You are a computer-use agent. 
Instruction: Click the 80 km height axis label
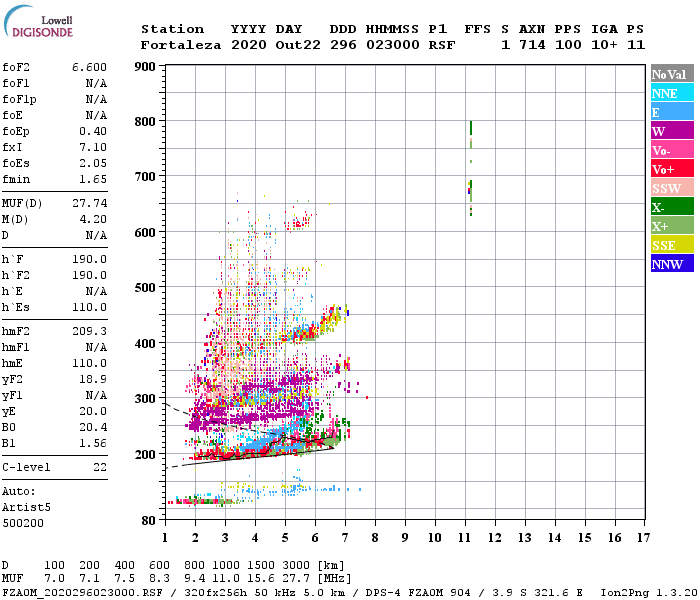[x=149, y=521]
